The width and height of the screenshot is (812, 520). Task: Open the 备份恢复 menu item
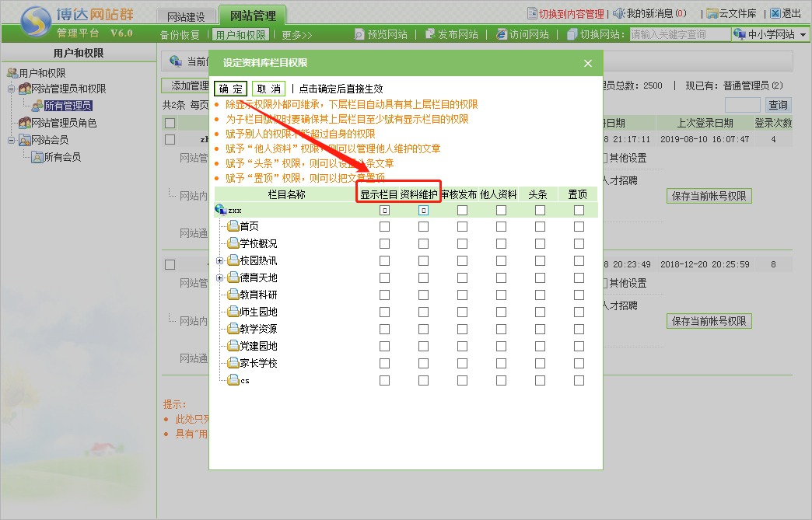tap(180, 35)
